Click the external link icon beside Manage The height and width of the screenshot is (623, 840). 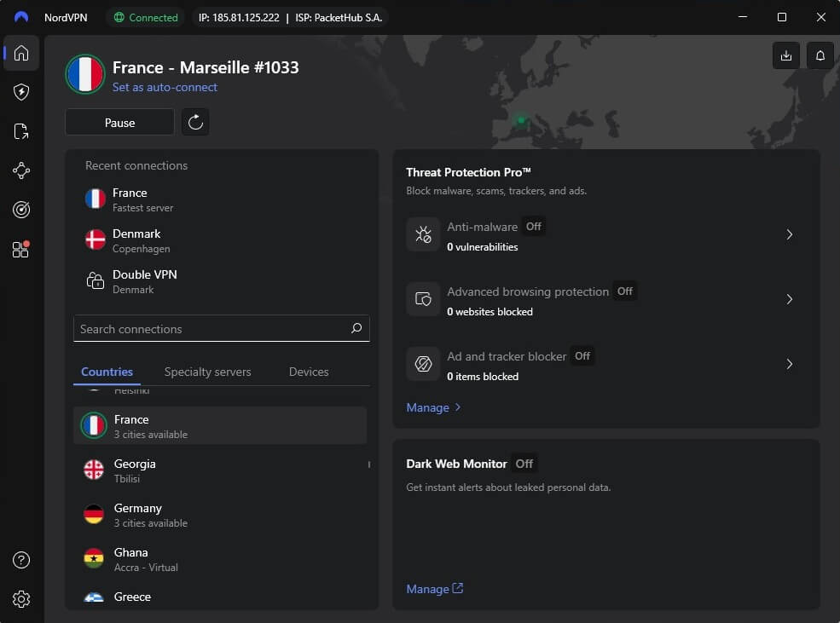tap(457, 588)
